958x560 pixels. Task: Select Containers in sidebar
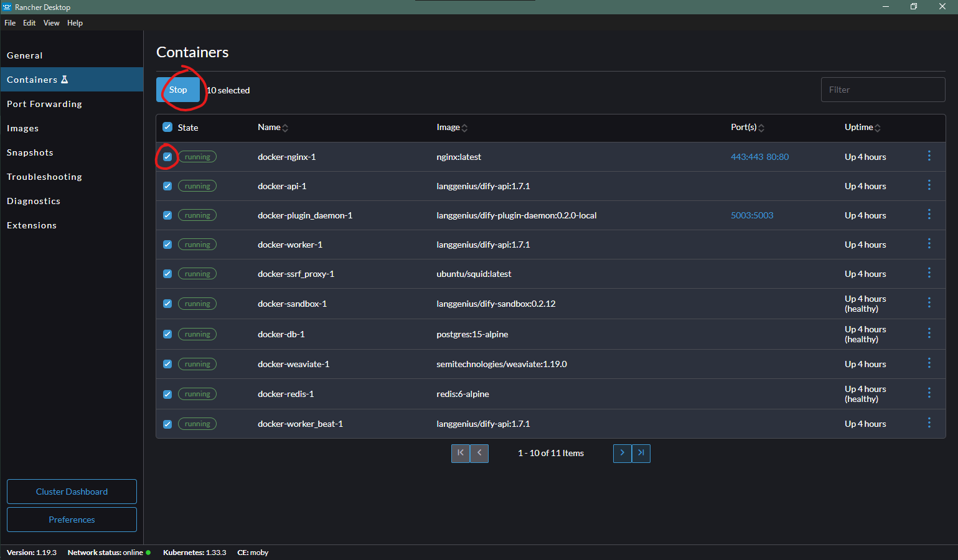(x=72, y=80)
